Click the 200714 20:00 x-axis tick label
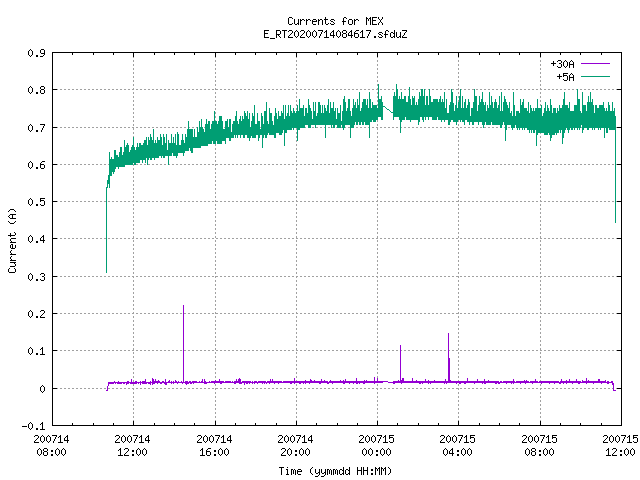The width and height of the screenshot is (640, 480). (295, 445)
